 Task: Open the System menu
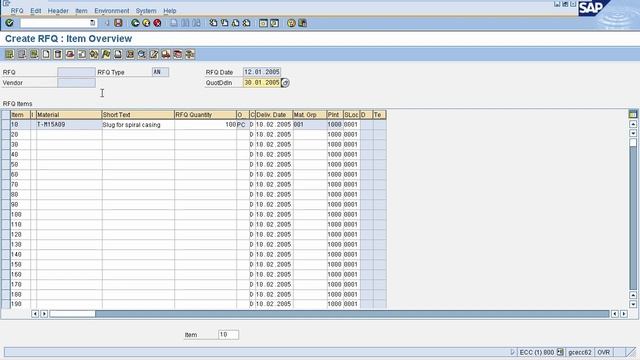pos(146,11)
